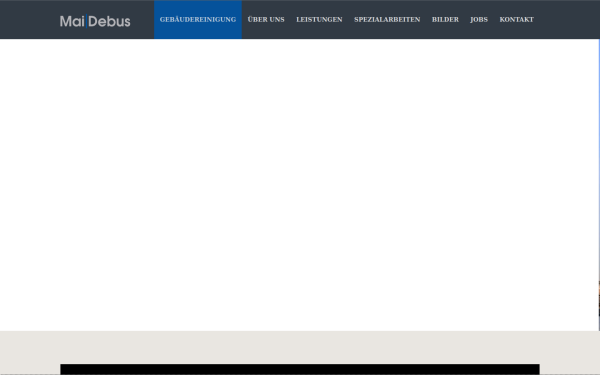
Task: Click the Mai Debus logo
Action: [95, 21]
